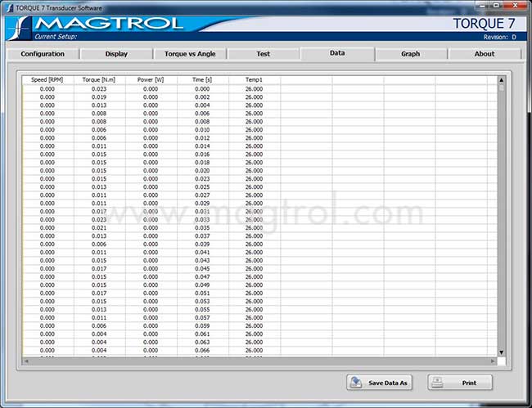Click the app icon in the title bar
The image size is (532, 408).
pos(8,7)
